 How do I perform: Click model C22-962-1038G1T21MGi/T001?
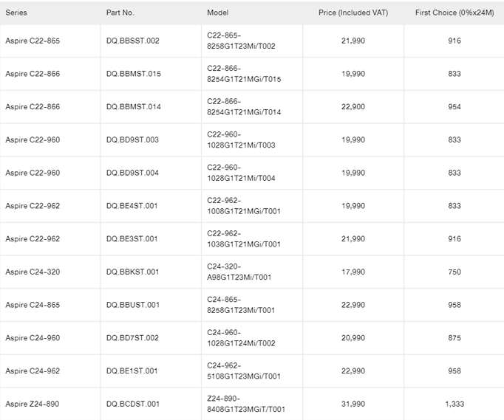(x=244, y=238)
